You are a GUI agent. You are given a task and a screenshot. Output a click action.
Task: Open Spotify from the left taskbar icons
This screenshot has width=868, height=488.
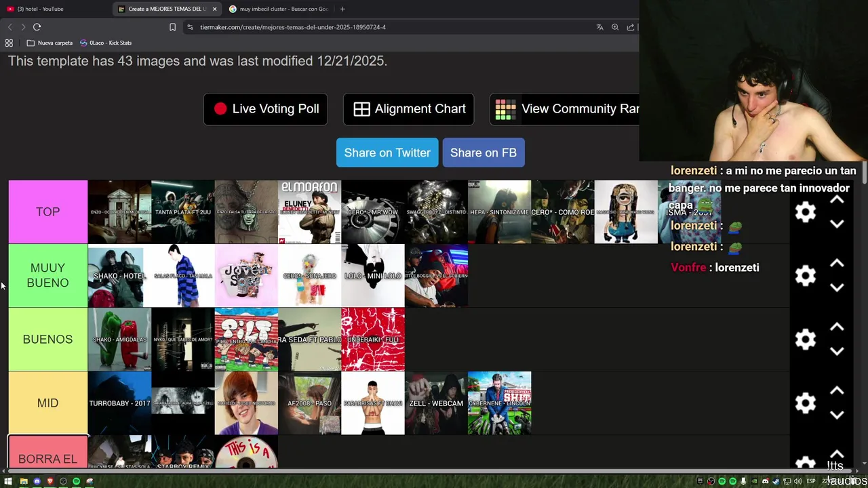click(76, 481)
